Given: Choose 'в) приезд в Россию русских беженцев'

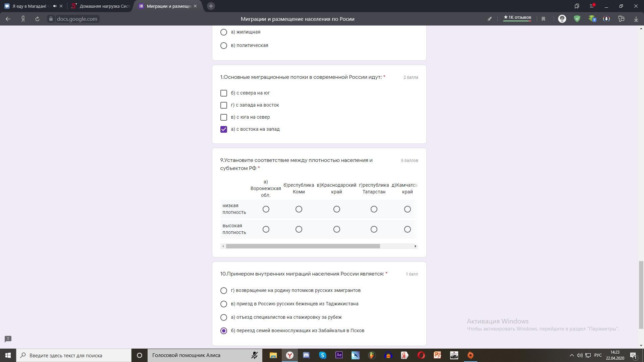Looking at the screenshot, I should tap(224, 304).
